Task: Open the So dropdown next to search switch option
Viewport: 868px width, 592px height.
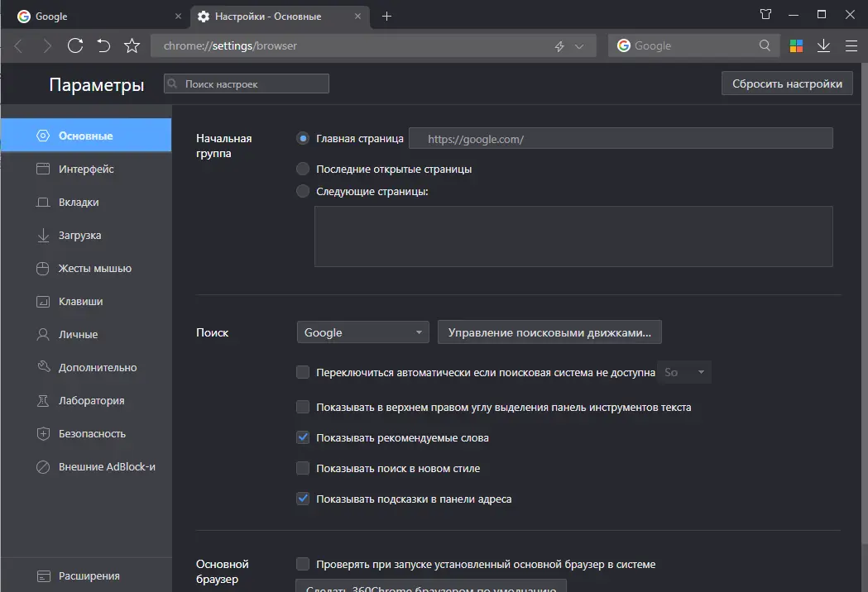Action: 684,372
